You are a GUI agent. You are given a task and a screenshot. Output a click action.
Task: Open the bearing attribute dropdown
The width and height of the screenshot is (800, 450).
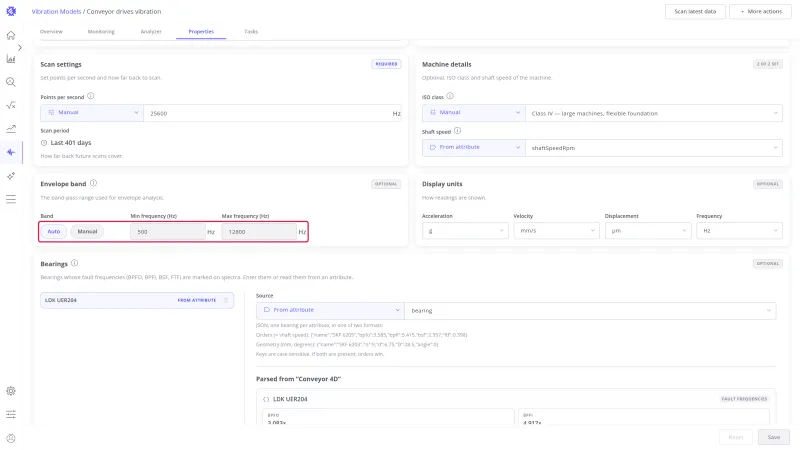click(590, 311)
